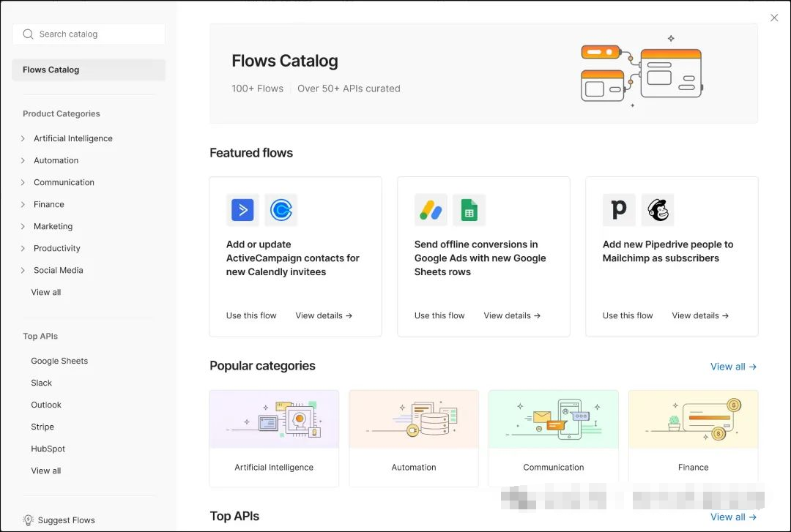Viewport: 791px width, 532px height.
Task: Click the ActiveCampaign icon in featured flow
Action: pos(242,210)
